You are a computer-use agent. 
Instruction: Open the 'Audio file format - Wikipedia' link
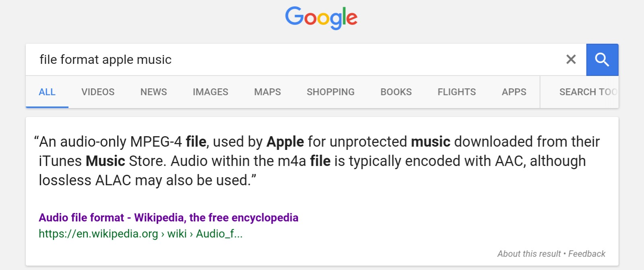point(168,217)
